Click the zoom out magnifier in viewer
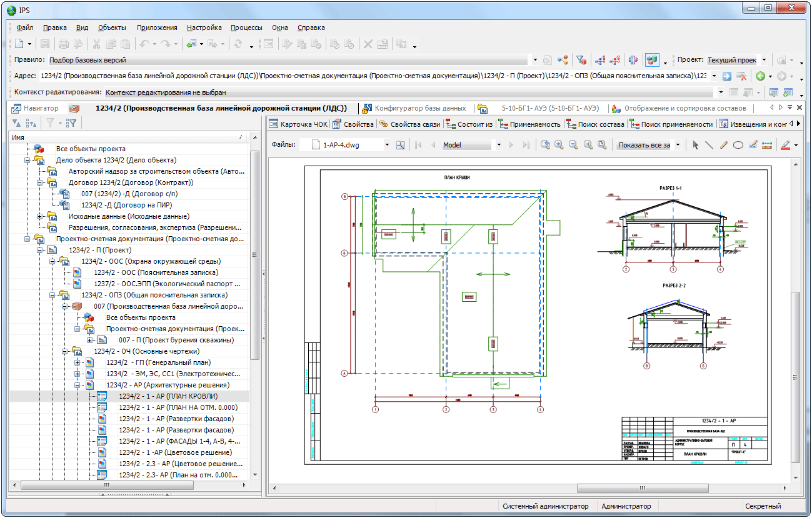Viewport: 812px width, 518px height. point(573,145)
